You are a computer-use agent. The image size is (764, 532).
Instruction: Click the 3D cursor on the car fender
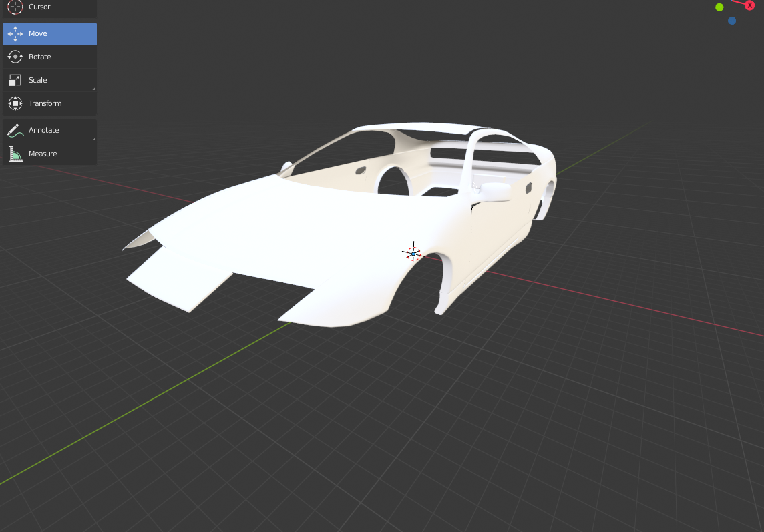(413, 254)
